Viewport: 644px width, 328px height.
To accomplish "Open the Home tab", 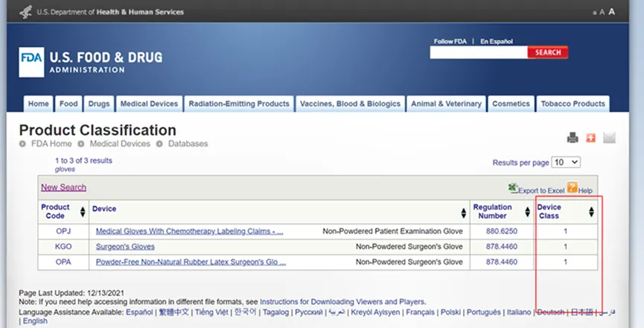I will pyautogui.click(x=38, y=104).
